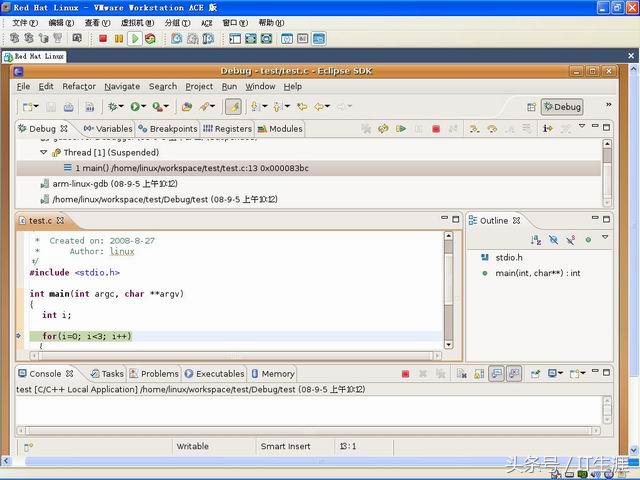Power on VM with green play button
The width and height of the screenshot is (640, 480).
(x=135, y=39)
